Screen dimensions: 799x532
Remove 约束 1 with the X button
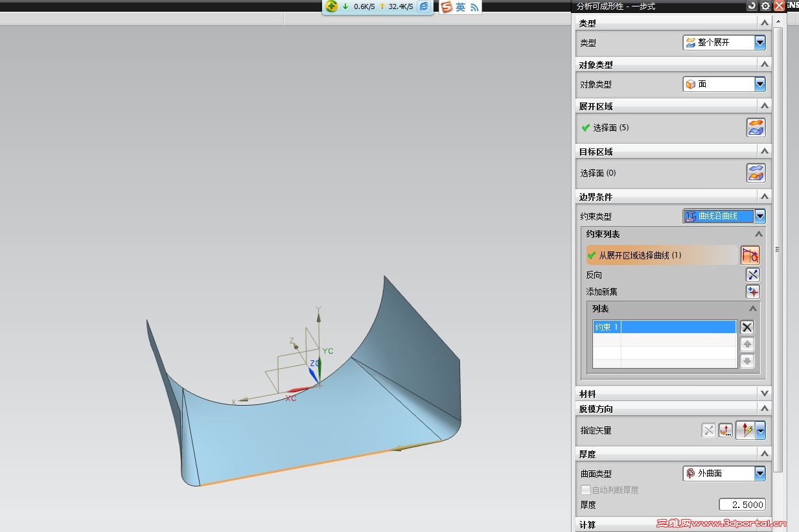coord(748,327)
